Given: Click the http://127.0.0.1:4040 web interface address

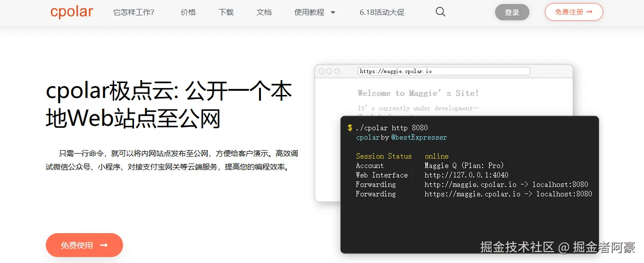Looking at the screenshot, I should 467,175.
